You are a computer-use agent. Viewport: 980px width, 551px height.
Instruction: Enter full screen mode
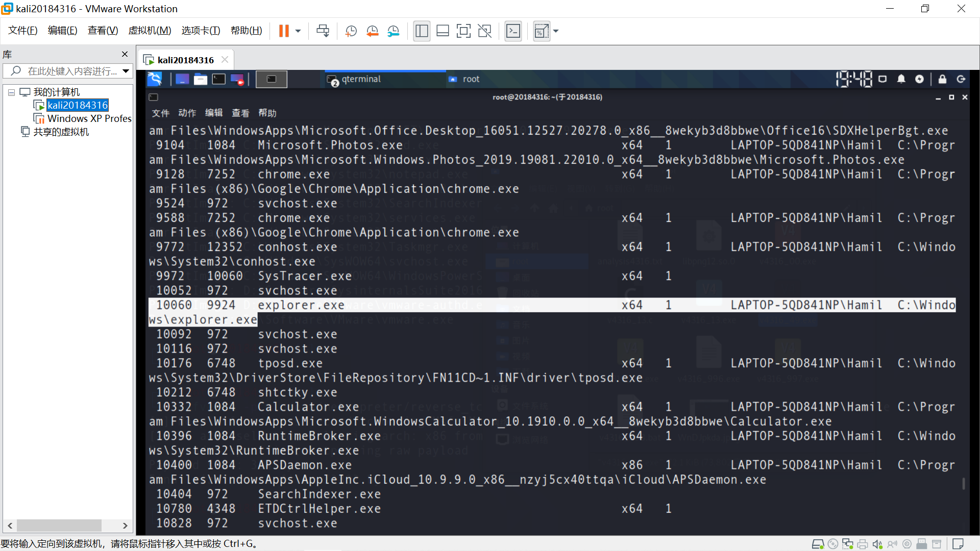pyautogui.click(x=463, y=31)
